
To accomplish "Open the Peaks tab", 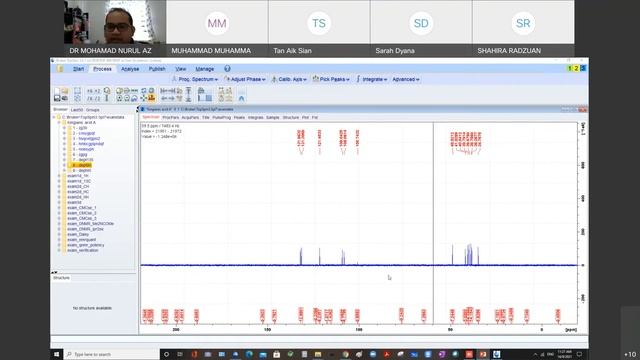I will (239, 118).
